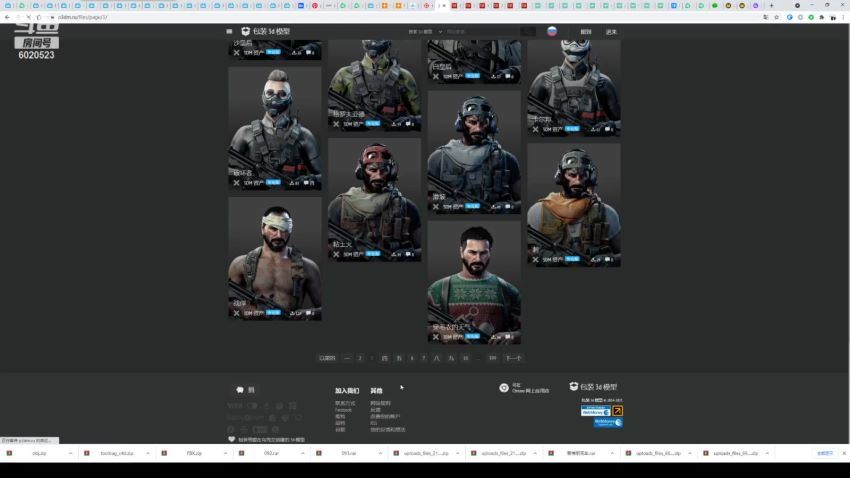Viewport: 850px width, 478px height.
Task: Go to pagination page 四
Action: click(x=384, y=358)
